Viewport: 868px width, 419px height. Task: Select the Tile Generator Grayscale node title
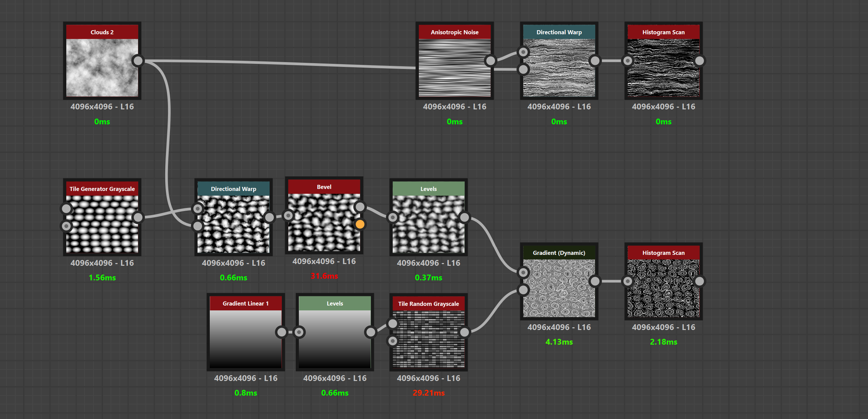point(102,189)
